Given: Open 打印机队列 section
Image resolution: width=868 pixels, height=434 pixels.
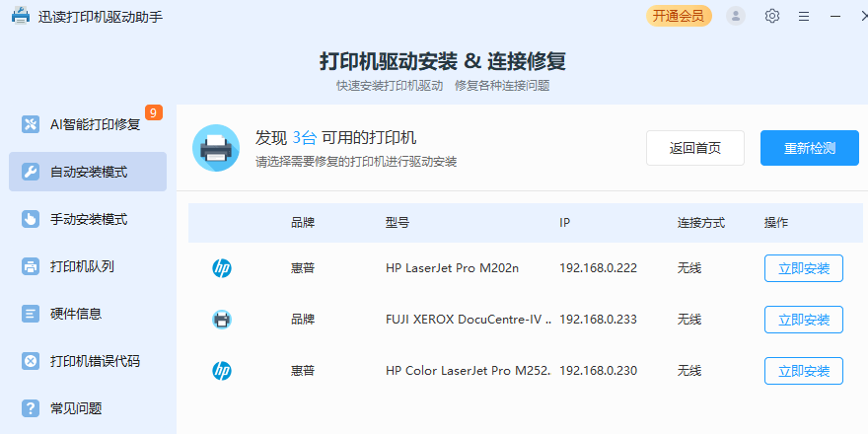Looking at the screenshot, I should pyautogui.click(x=88, y=266).
